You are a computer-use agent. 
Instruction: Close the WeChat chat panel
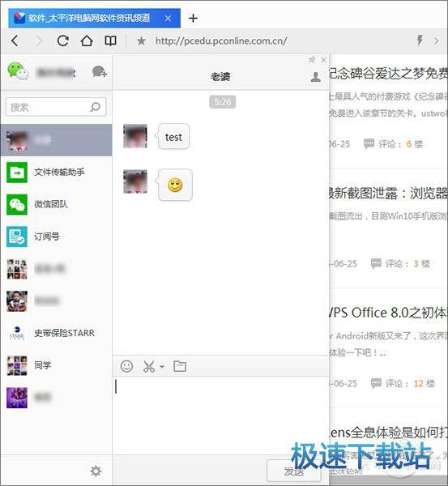(324, 59)
